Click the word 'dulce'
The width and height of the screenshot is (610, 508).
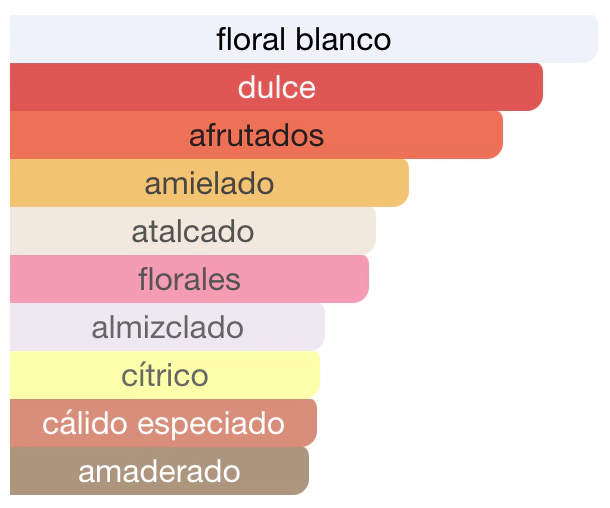277,87
